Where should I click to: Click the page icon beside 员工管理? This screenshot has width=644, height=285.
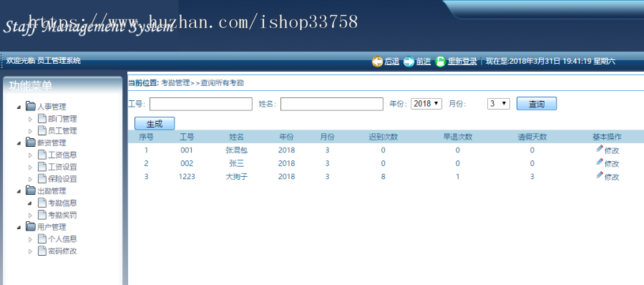[42, 130]
